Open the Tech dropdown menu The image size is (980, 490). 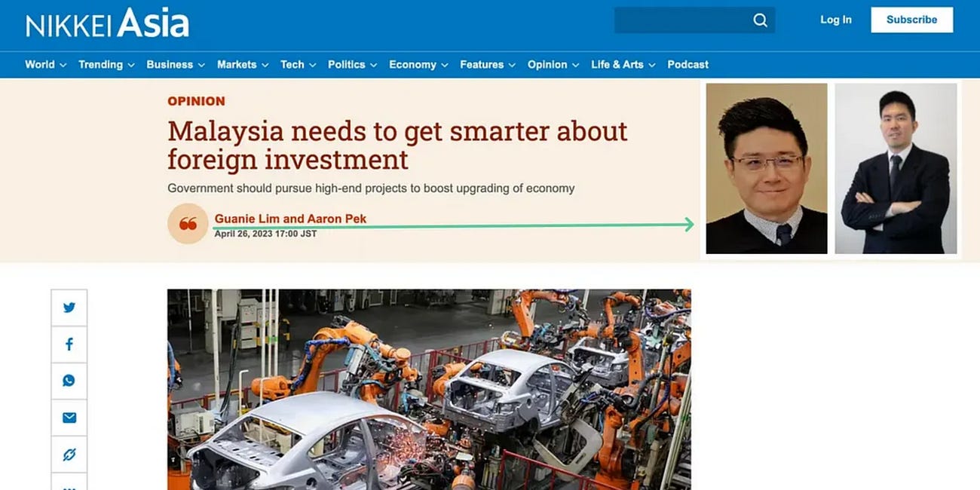pyautogui.click(x=299, y=65)
